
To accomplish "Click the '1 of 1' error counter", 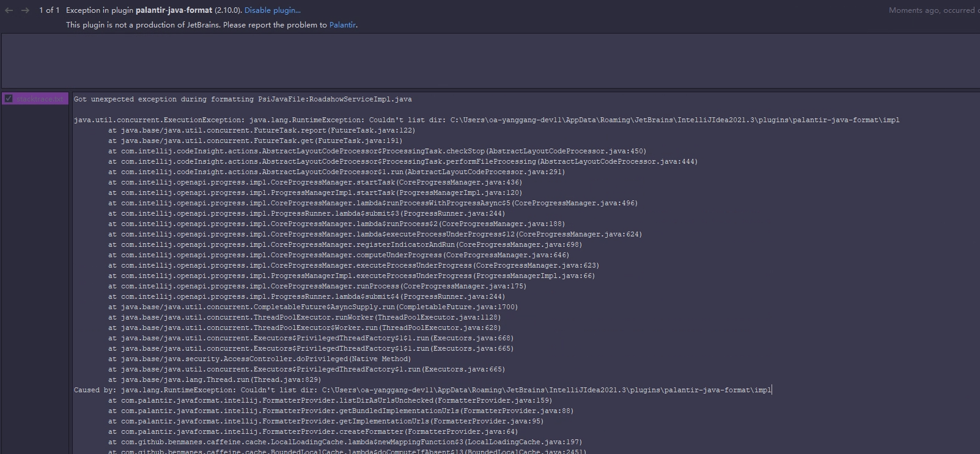I will [x=49, y=10].
